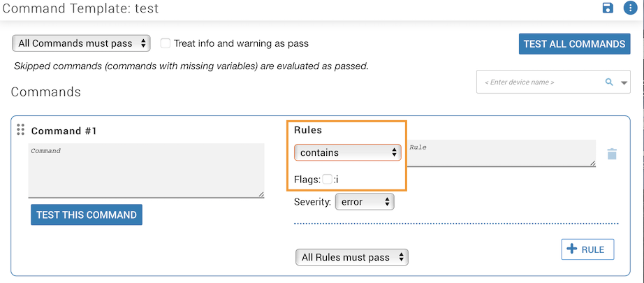
Task: Click the Command box resize handle
Action: (x=261, y=194)
